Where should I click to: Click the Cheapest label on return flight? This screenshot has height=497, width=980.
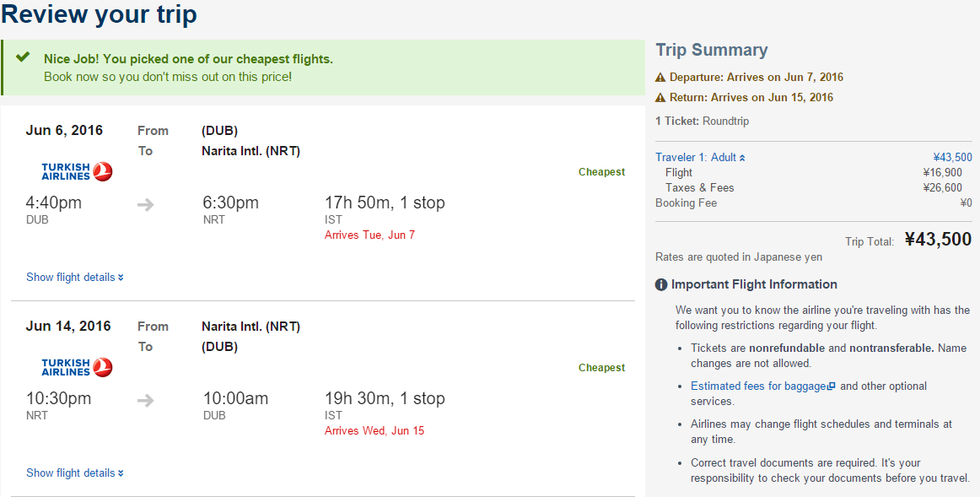click(602, 368)
